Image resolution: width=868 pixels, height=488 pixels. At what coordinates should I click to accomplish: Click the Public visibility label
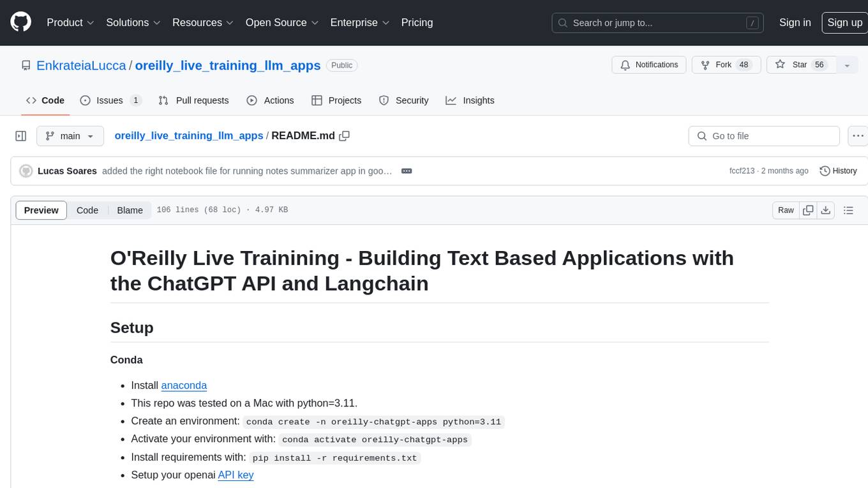point(342,65)
